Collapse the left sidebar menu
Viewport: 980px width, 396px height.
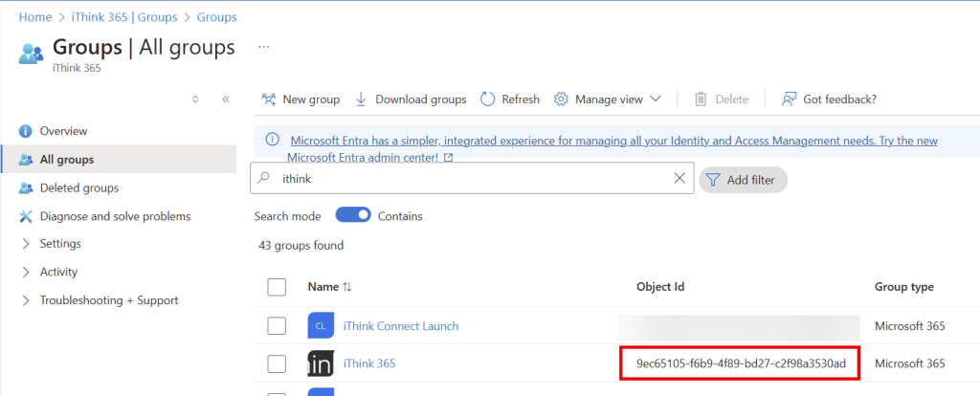[x=226, y=99]
